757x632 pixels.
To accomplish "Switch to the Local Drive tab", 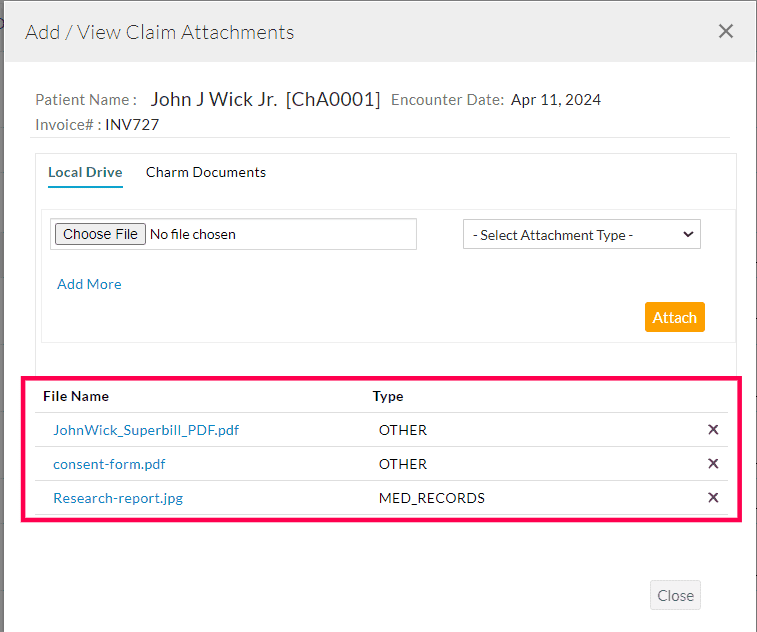I will coord(85,172).
